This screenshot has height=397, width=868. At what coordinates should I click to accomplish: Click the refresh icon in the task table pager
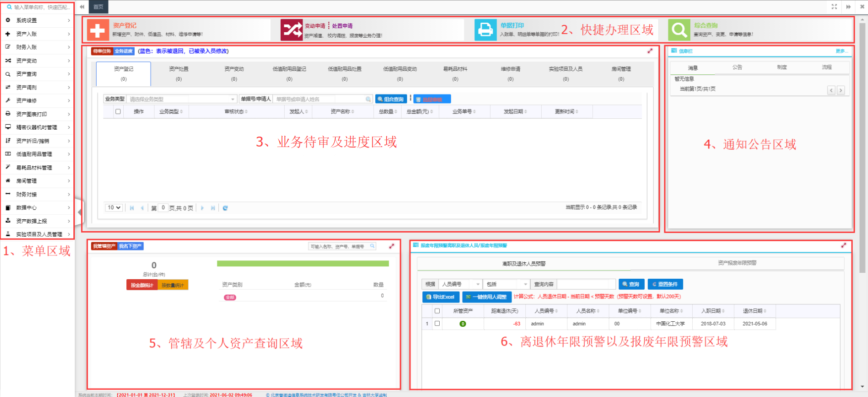pyautogui.click(x=225, y=208)
